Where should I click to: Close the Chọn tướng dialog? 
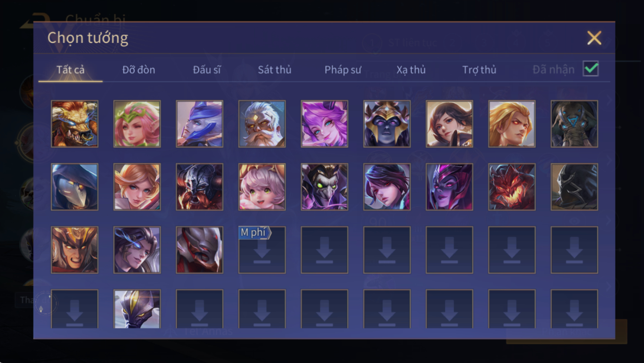594,38
